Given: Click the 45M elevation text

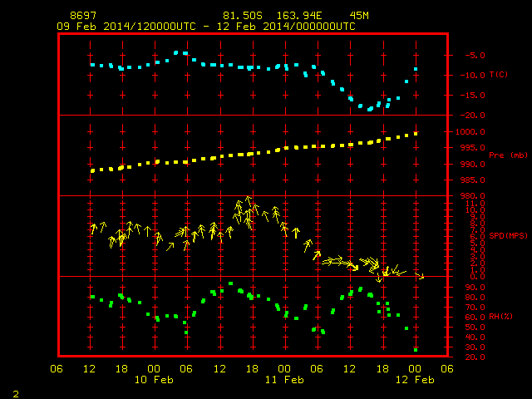Looking at the screenshot, I should [x=359, y=16].
